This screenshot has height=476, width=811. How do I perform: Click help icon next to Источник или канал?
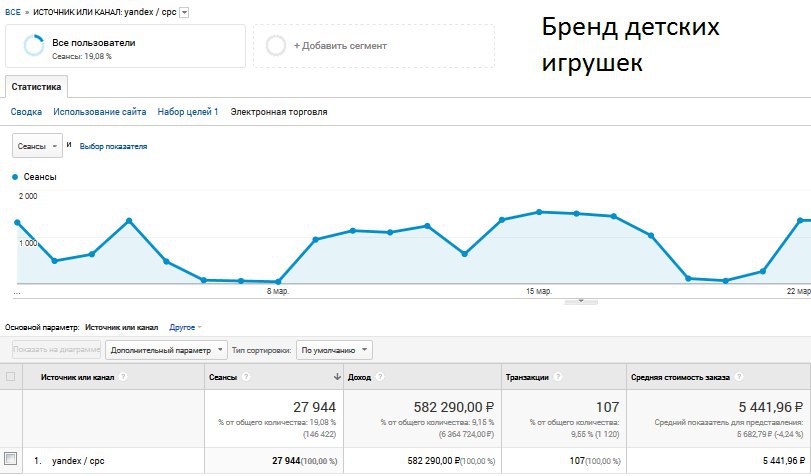tap(123, 377)
